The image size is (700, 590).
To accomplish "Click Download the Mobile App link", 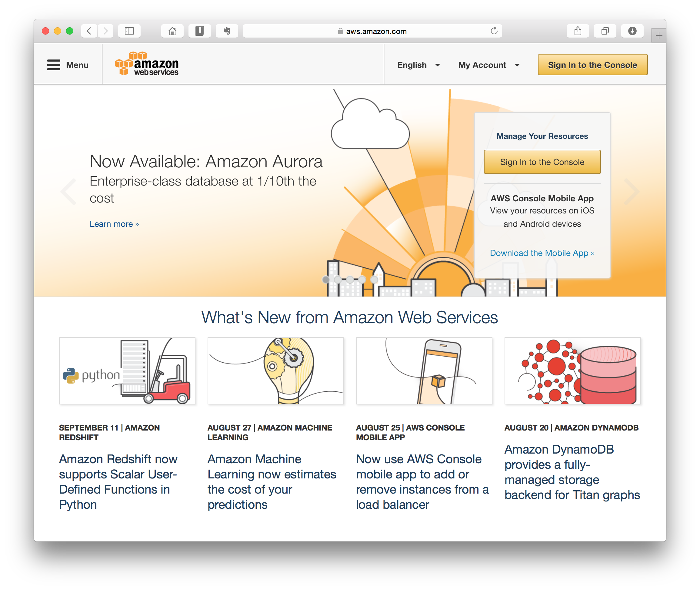I will point(543,252).
